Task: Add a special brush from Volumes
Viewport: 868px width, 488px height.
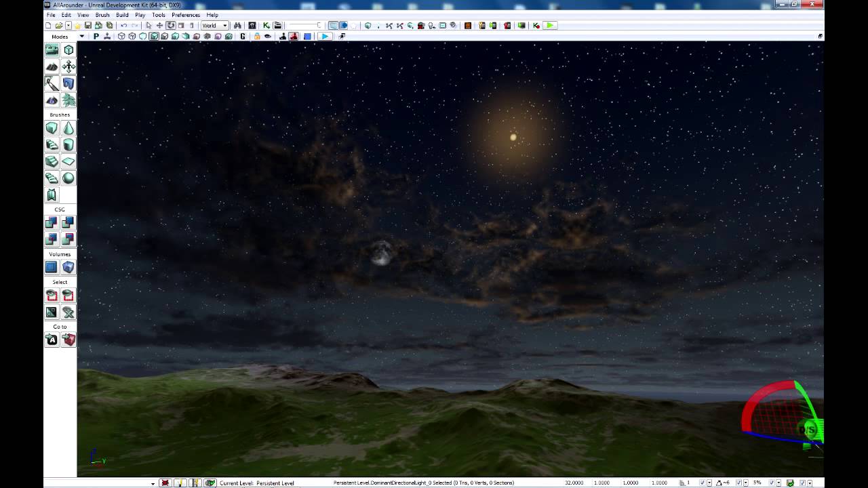Action: click(x=52, y=267)
